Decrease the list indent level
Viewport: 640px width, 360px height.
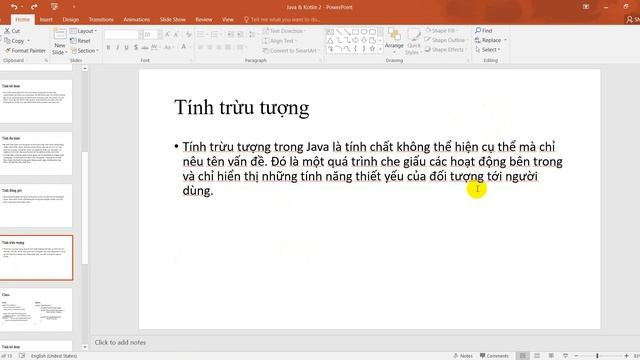231,35
